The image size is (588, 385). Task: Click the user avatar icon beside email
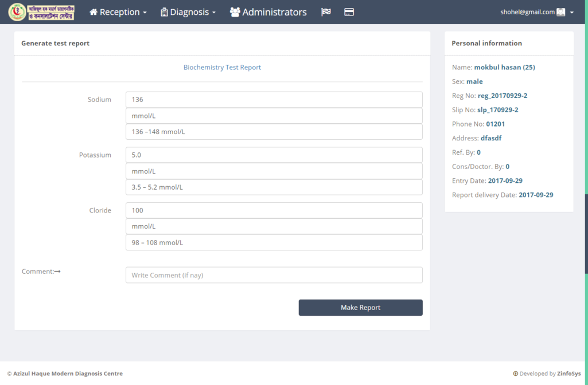point(561,12)
